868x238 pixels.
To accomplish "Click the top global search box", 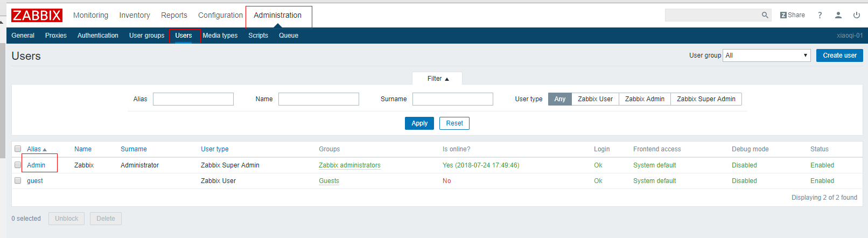I will tap(712, 15).
